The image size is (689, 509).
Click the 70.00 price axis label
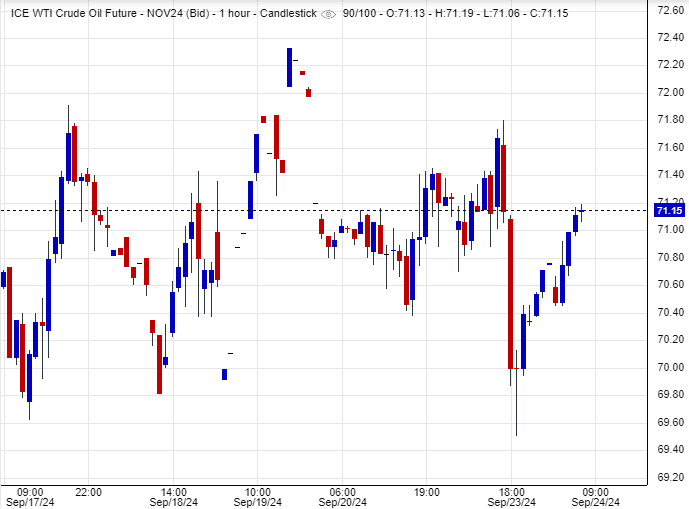click(669, 367)
